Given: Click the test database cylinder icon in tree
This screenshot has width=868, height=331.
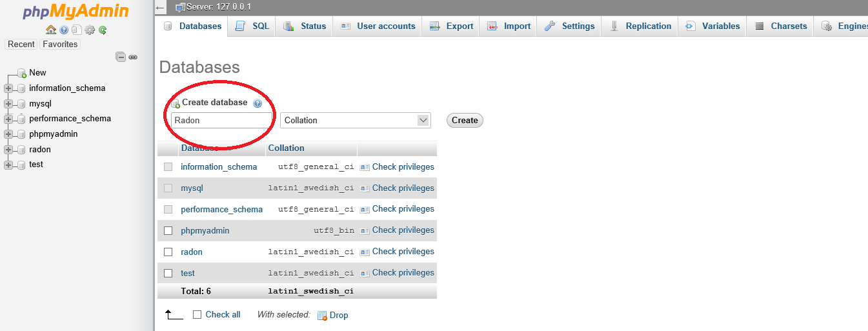Looking at the screenshot, I should [x=21, y=165].
